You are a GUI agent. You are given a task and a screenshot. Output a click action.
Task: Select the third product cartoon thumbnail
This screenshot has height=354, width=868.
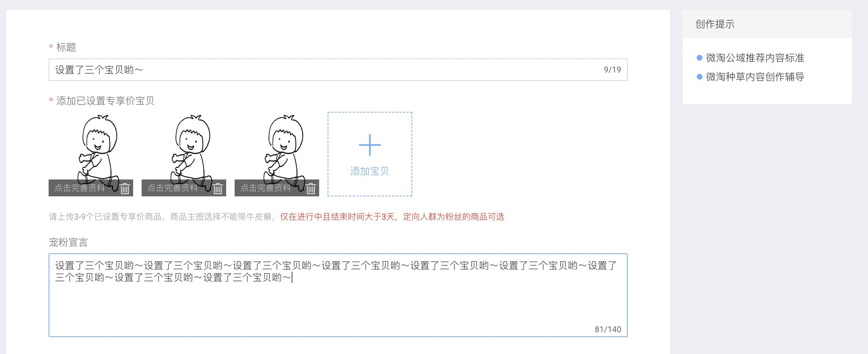coord(277,154)
